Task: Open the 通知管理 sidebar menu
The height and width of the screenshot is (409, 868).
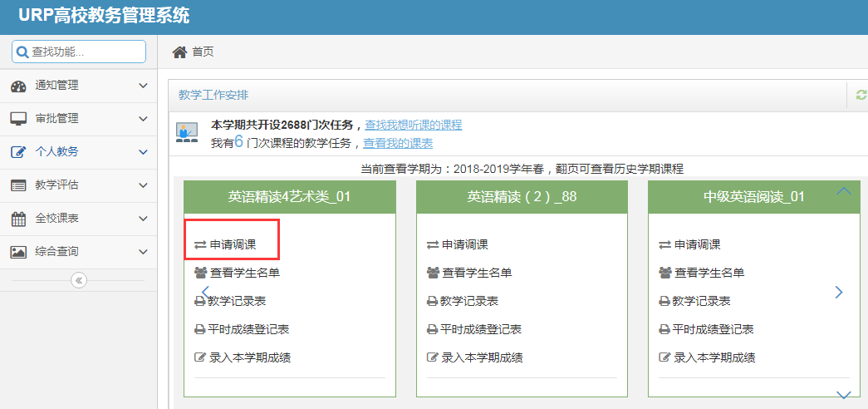Action: click(79, 86)
